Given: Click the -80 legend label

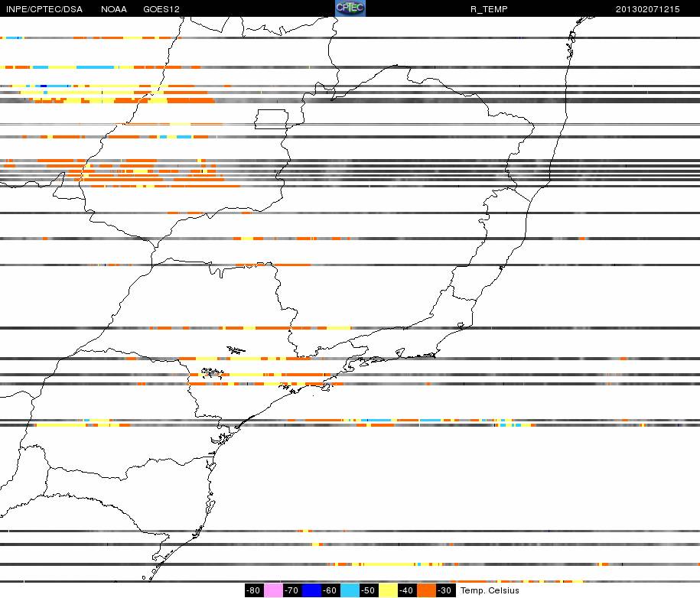Looking at the screenshot, I should tap(253, 590).
